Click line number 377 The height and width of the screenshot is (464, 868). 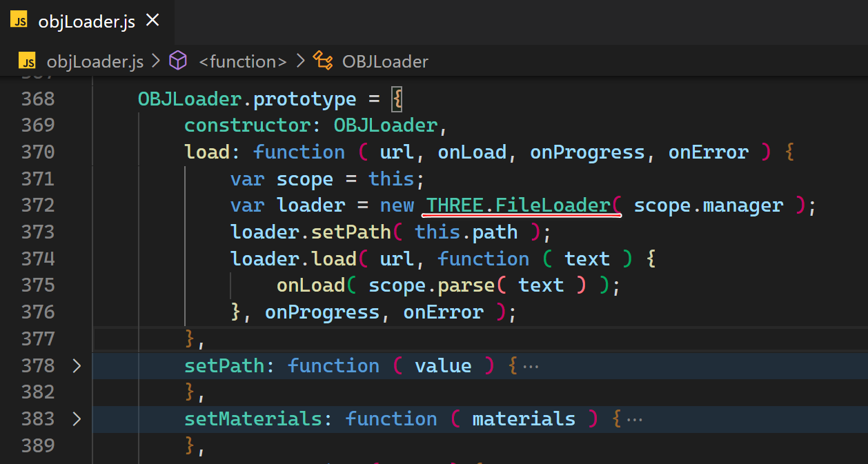coord(38,339)
